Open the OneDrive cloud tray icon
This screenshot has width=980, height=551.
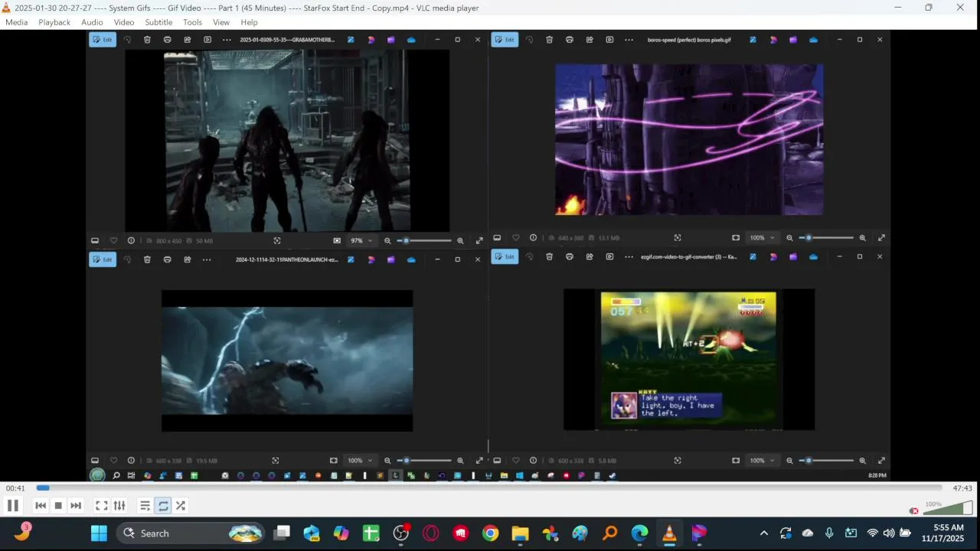click(x=808, y=533)
